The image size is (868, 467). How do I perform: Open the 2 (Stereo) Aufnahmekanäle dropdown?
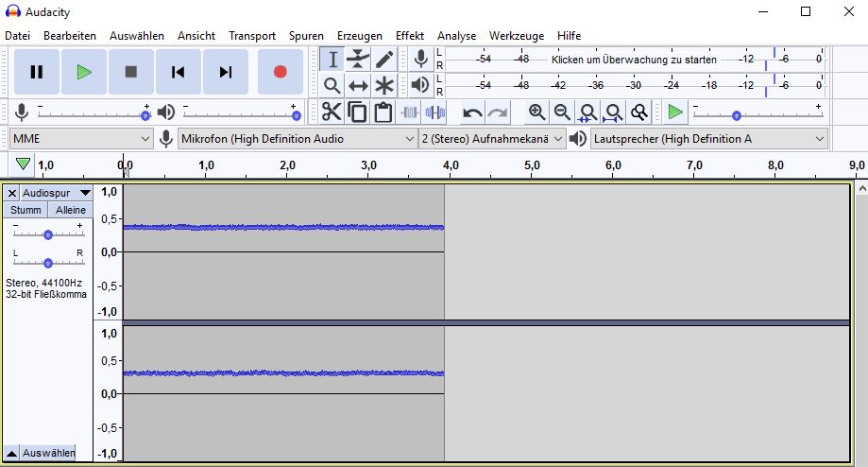pyautogui.click(x=492, y=139)
